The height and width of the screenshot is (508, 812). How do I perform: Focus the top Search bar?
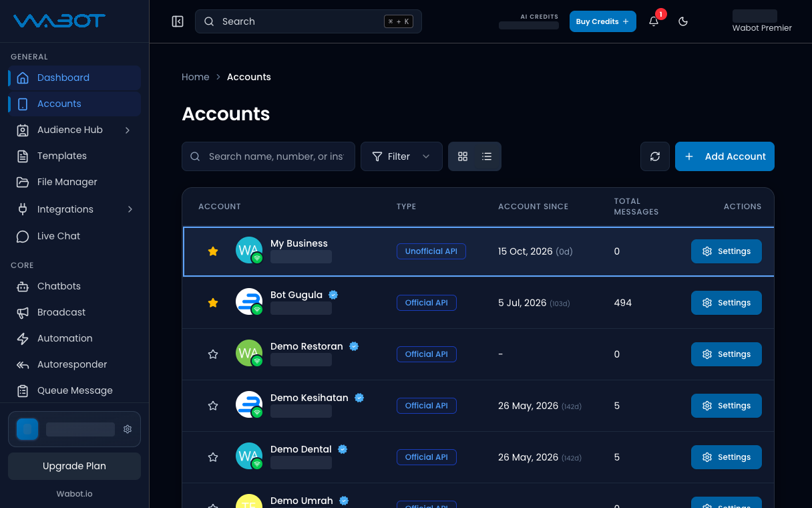point(309,21)
